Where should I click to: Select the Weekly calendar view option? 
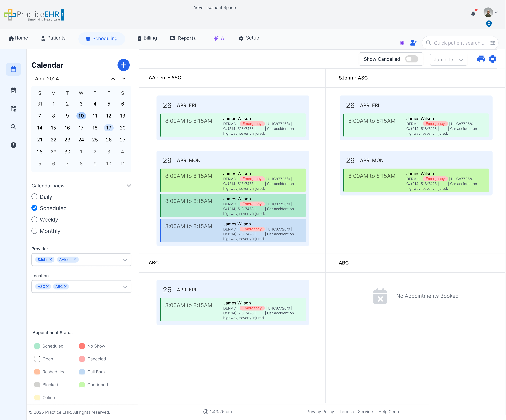34,219
